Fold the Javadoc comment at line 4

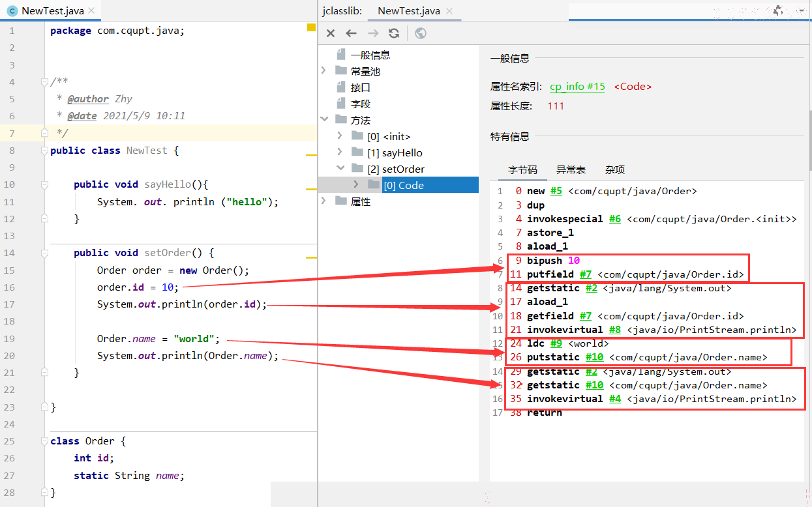click(x=44, y=82)
